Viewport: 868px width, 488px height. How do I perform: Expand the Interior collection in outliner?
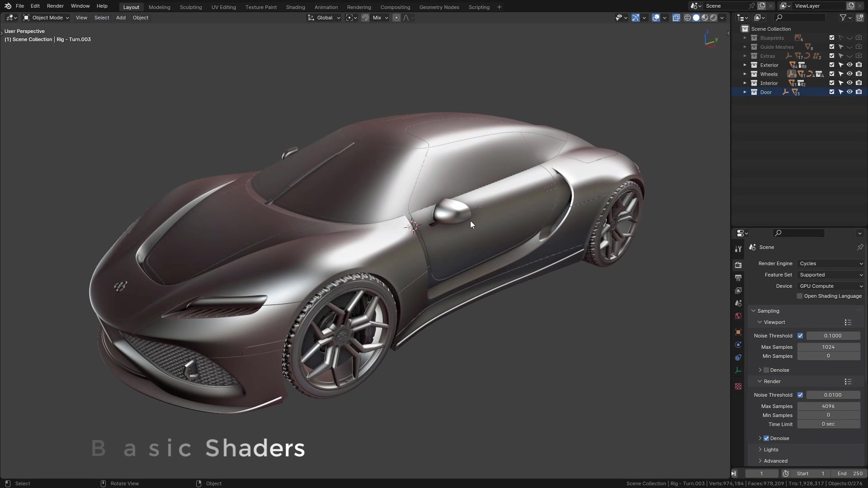coord(745,83)
